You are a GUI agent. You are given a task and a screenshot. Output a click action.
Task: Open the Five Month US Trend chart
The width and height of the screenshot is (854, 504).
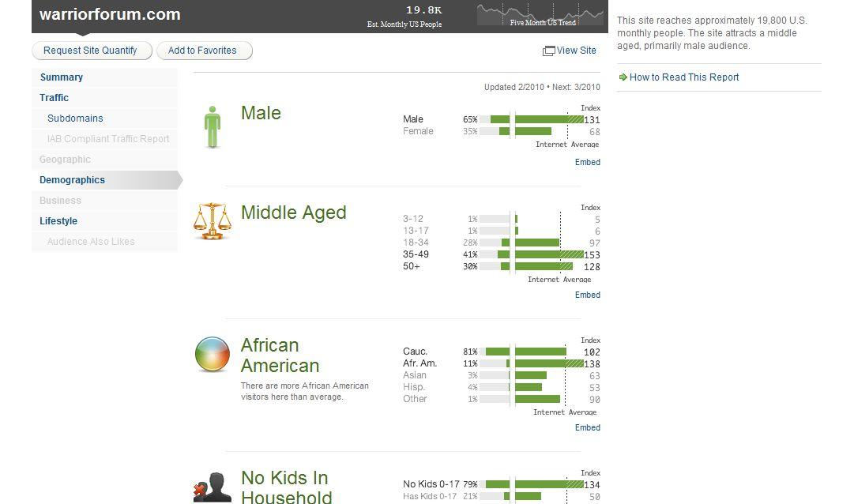(x=540, y=14)
